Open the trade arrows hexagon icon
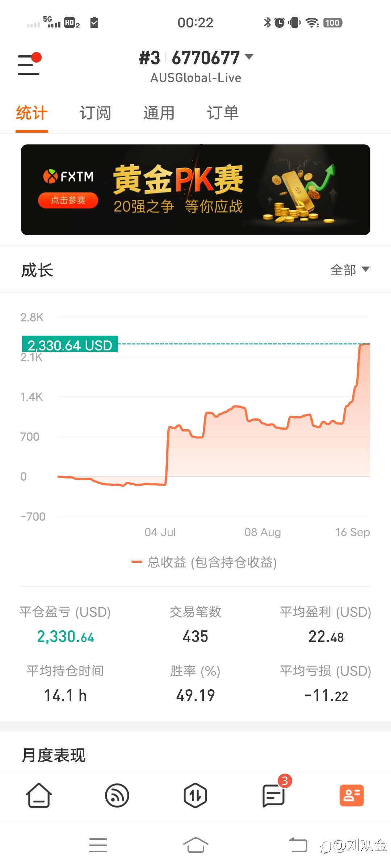 point(195,795)
